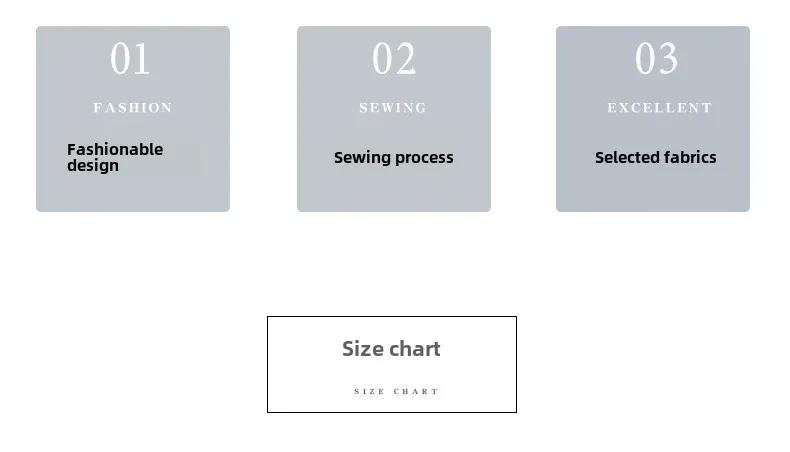Viewport: 790px width, 452px height.
Task: Select the first gray feature card
Action: 133,119
